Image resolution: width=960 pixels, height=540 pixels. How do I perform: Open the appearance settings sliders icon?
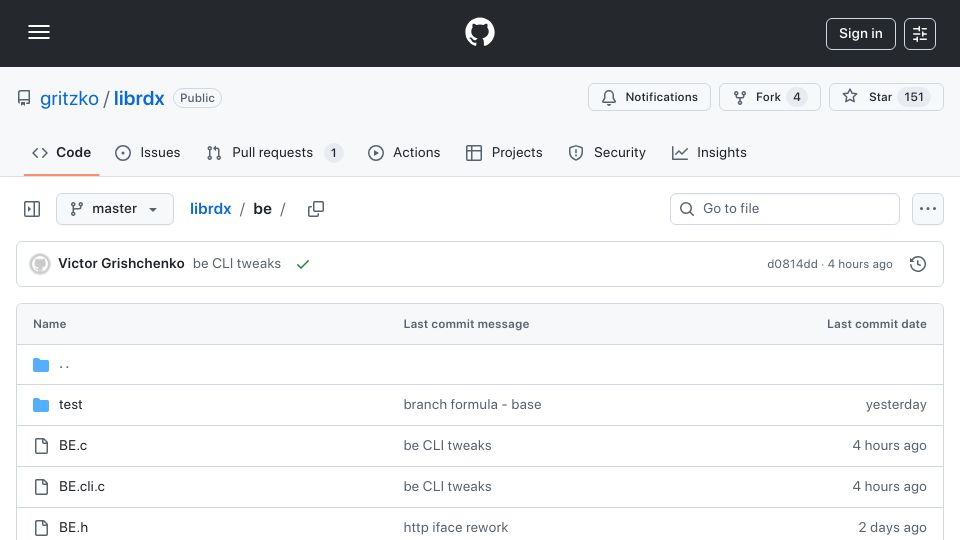point(920,34)
